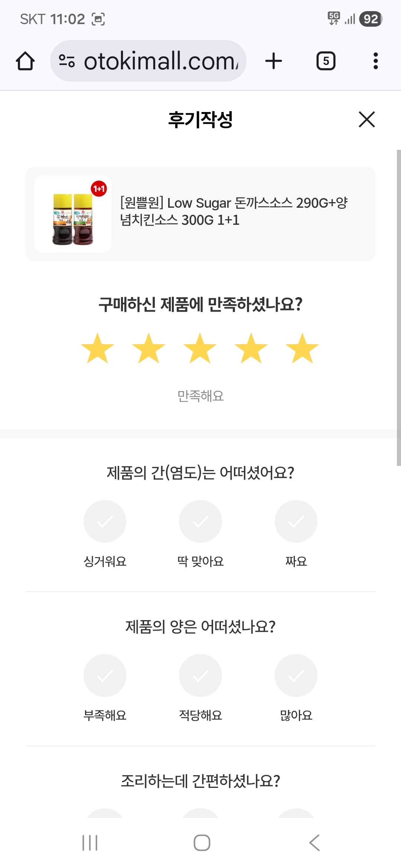
Task: Select 적당해요 for product amount
Action: 200,675
